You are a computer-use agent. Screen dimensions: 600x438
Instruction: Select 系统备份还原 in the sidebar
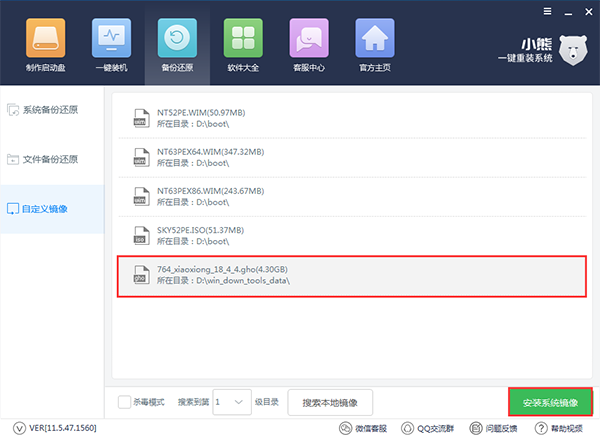coord(52,110)
